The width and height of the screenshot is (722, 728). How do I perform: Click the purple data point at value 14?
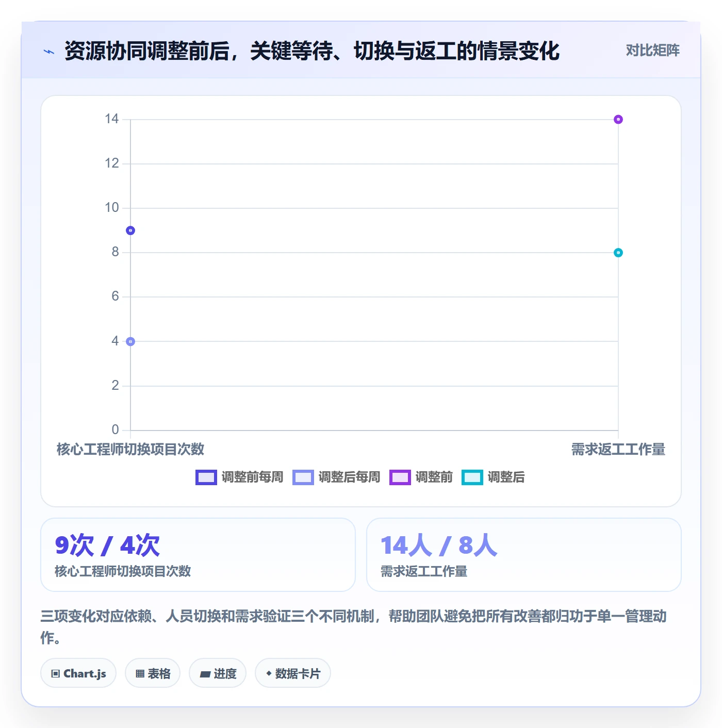618,120
